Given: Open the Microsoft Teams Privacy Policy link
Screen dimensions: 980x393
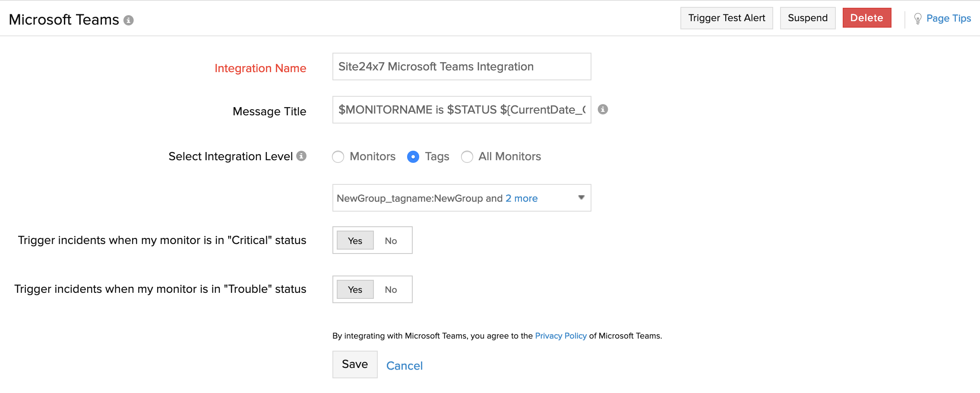Looking at the screenshot, I should (560, 336).
